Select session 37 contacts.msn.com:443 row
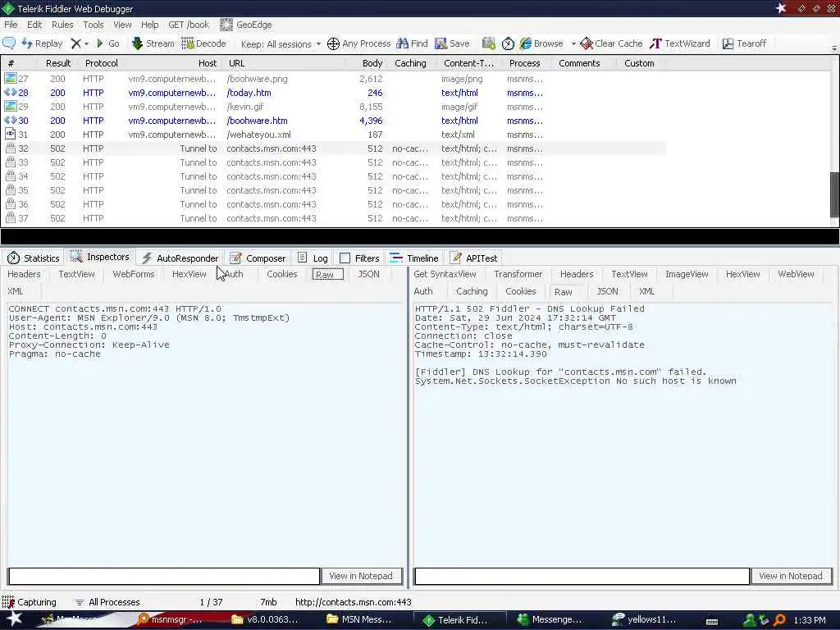This screenshot has height=630, width=840. pos(335,218)
